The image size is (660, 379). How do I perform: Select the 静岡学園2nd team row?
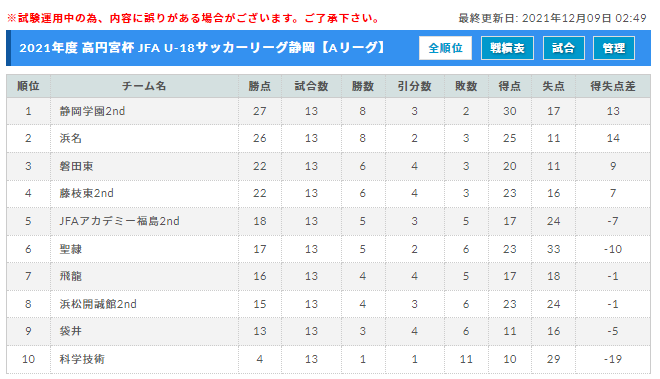(328, 111)
